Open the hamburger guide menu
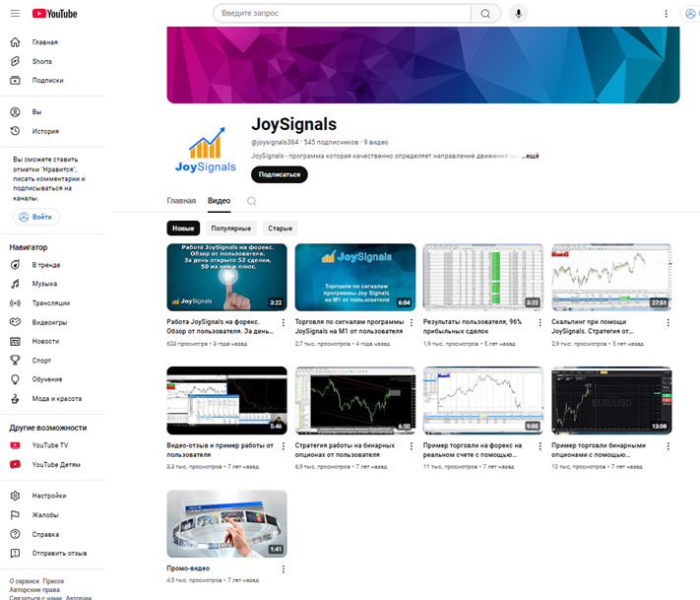Viewport: 700px width, 600px height. click(x=15, y=14)
